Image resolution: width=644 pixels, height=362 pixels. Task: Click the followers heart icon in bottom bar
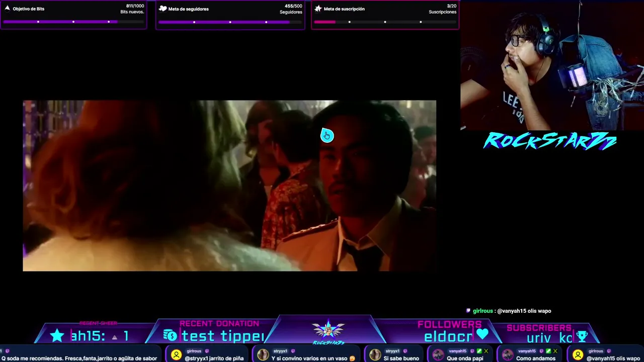[482, 334]
